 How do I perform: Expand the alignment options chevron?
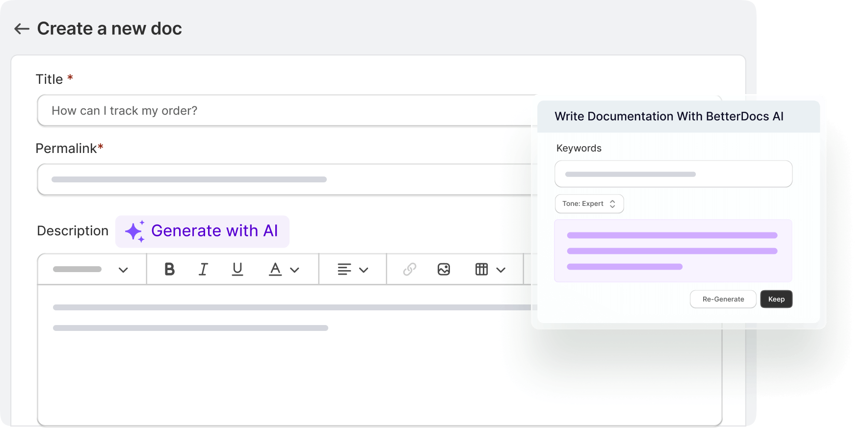point(364,270)
